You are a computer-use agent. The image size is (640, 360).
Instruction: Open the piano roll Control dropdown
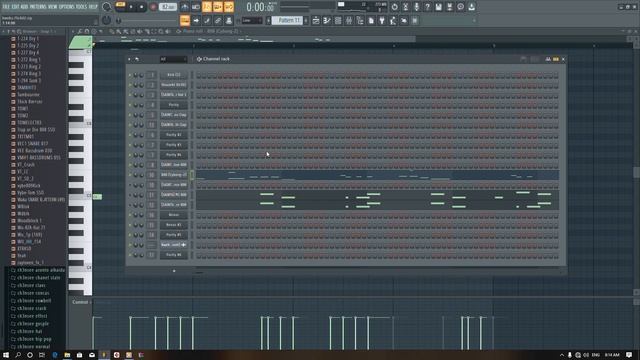[x=82, y=302]
